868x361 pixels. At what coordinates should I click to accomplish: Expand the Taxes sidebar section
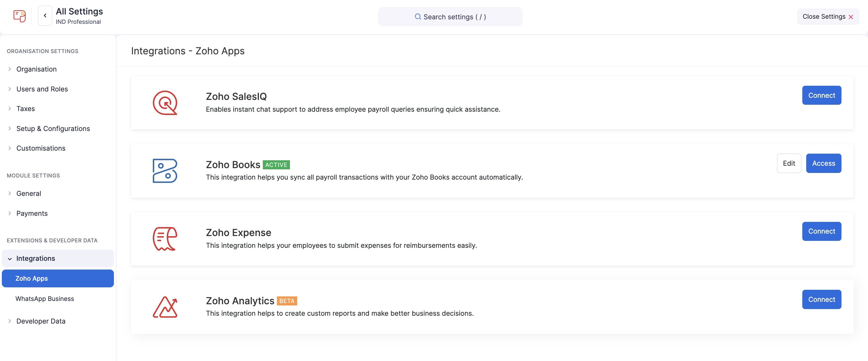pyautogui.click(x=25, y=109)
